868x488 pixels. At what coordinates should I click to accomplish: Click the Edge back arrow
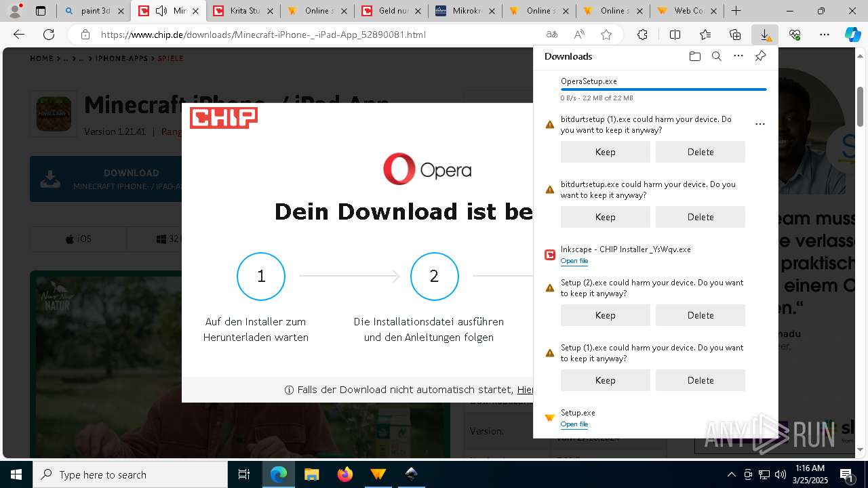pos(19,35)
